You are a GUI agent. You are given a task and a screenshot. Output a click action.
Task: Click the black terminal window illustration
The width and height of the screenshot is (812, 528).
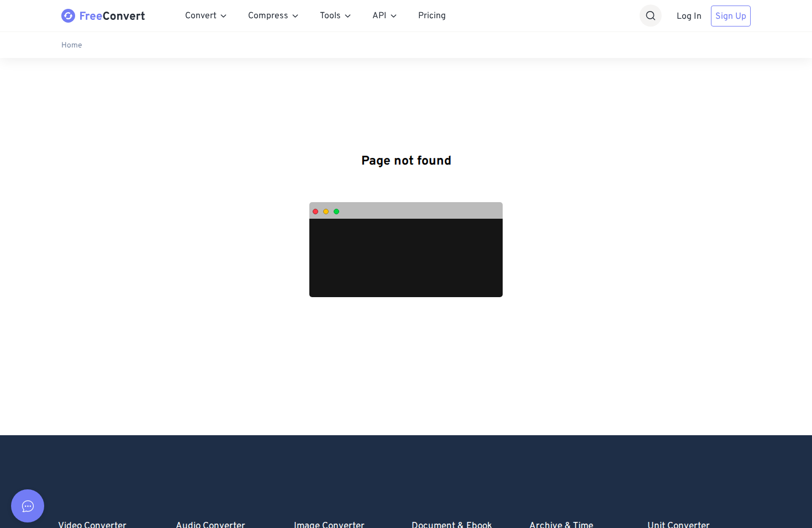click(406, 257)
